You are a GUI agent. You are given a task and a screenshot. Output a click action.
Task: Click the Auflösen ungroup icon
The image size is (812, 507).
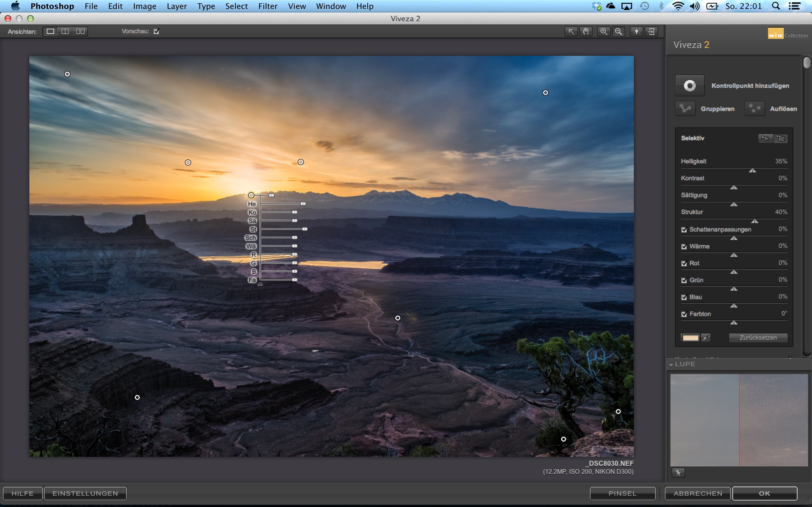(754, 109)
